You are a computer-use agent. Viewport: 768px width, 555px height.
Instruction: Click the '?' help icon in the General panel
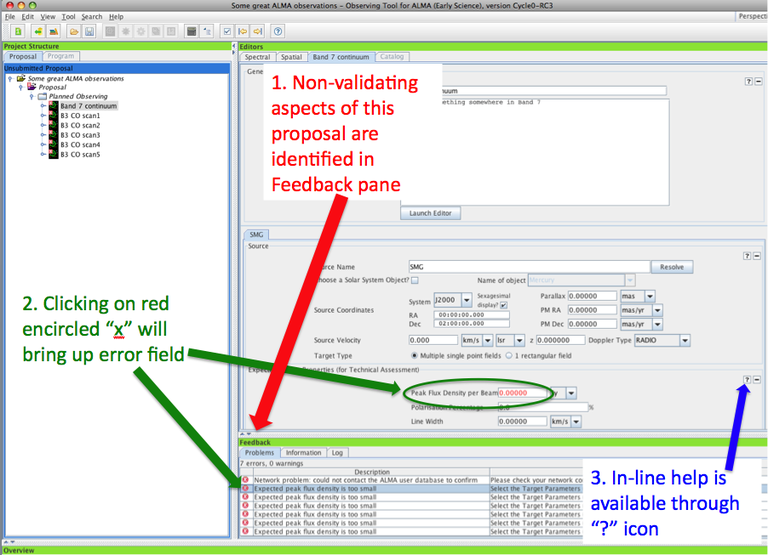[748, 81]
